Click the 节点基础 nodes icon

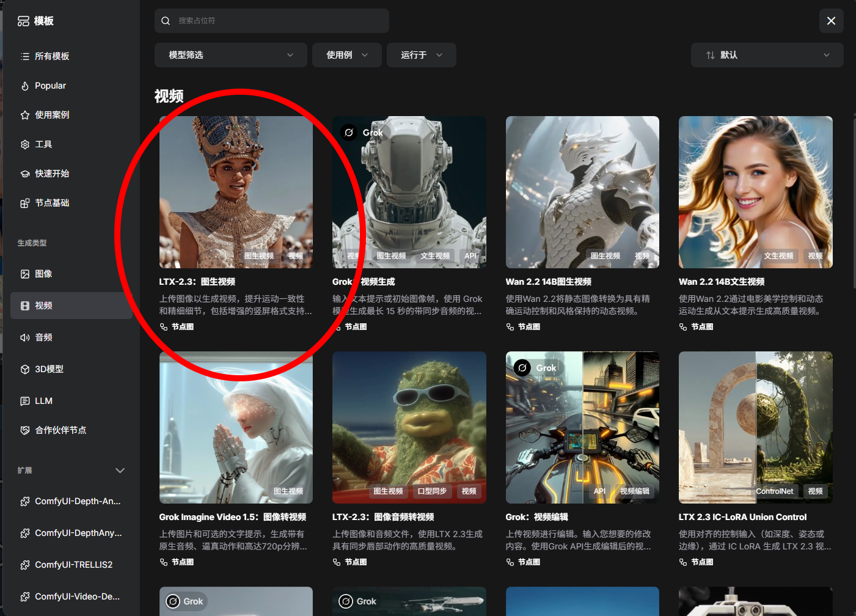(25, 203)
